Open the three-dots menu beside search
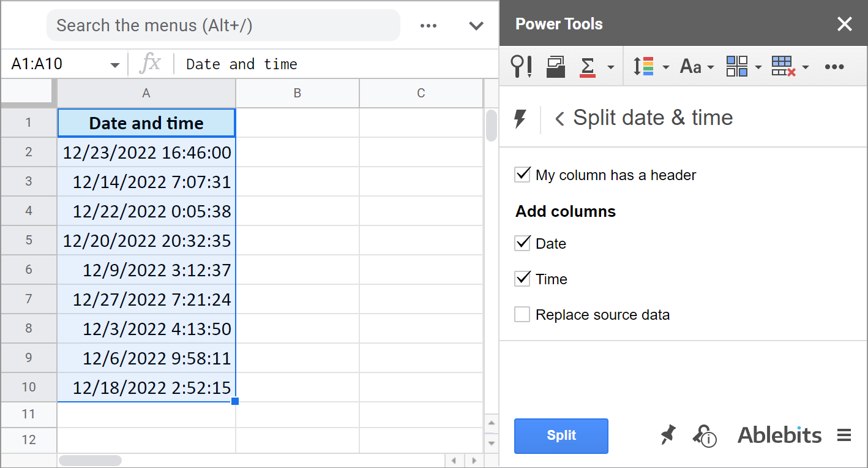This screenshot has width=868, height=468. pyautogui.click(x=428, y=26)
